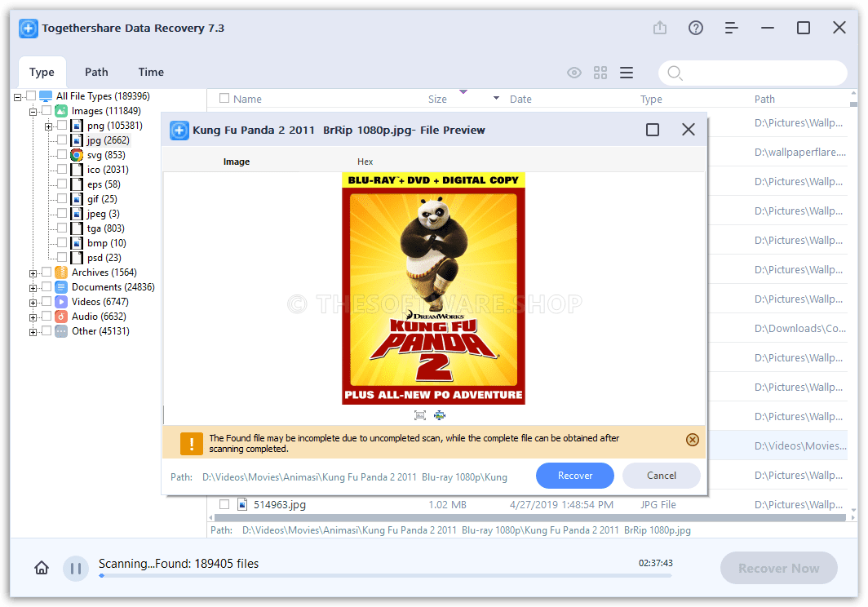Click the home icon in status bar

tap(42, 568)
